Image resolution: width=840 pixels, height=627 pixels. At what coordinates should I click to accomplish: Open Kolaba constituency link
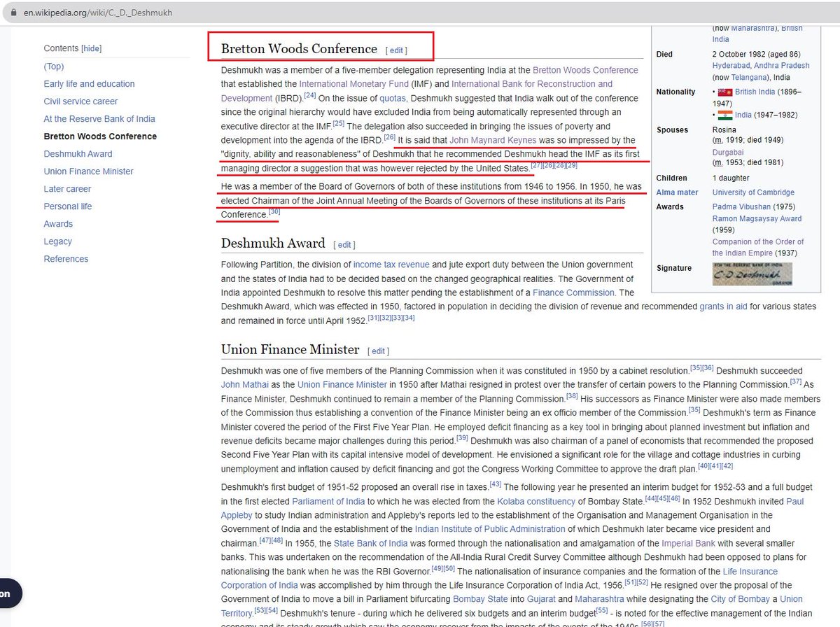[x=536, y=501]
